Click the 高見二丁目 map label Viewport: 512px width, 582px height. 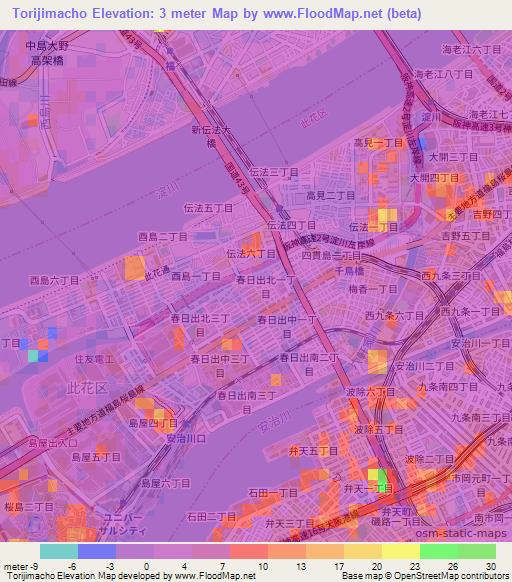(330, 196)
